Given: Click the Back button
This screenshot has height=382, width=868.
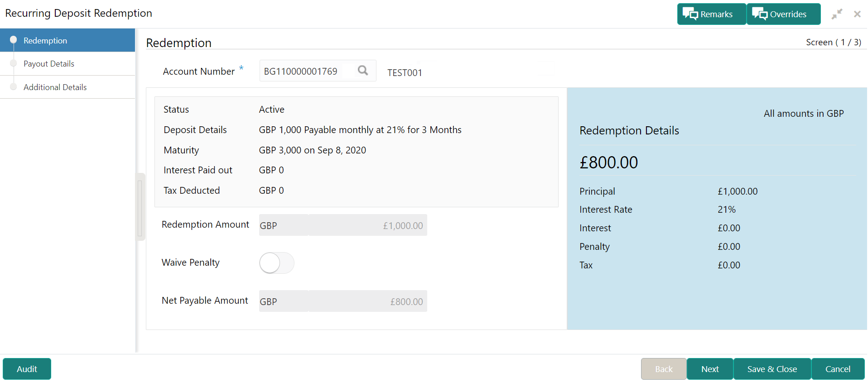Looking at the screenshot, I should coord(663,369).
